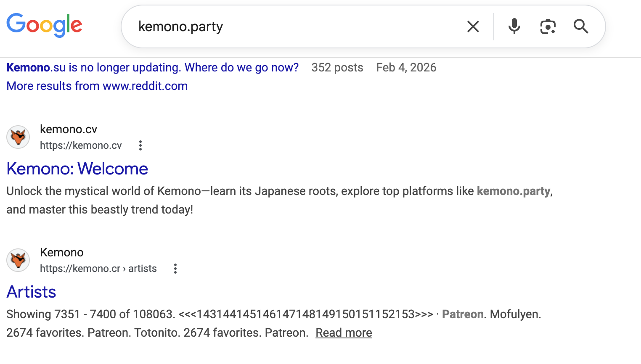This screenshot has height=364, width=641.
Task: Click the 'Feb 4, 2026' date
Action: 406,67
